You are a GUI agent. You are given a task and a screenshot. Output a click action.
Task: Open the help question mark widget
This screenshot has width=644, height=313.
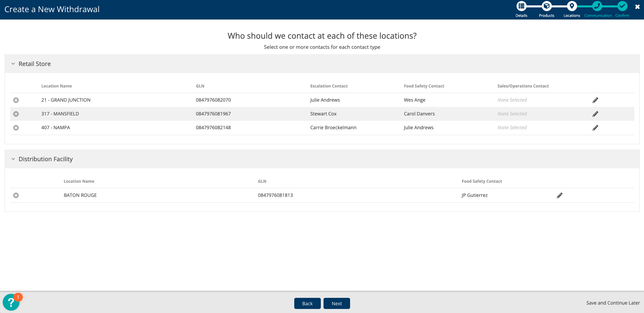(x=11, y=302)
